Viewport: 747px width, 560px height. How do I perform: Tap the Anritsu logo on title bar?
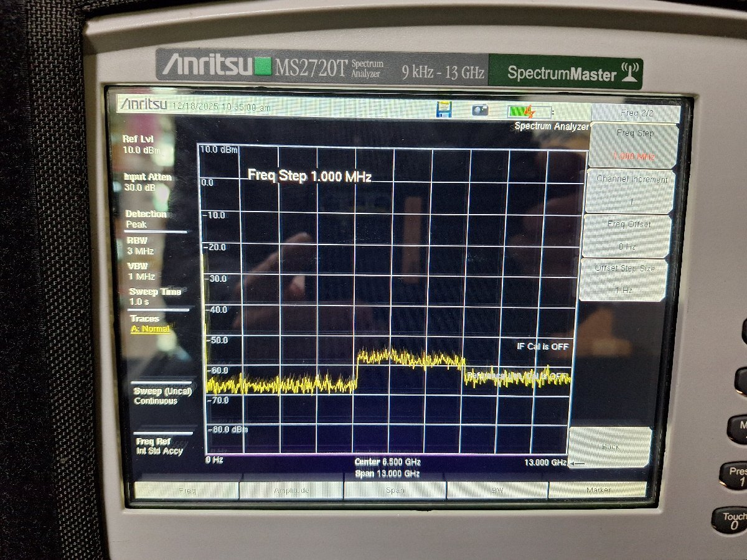[144, 105]
